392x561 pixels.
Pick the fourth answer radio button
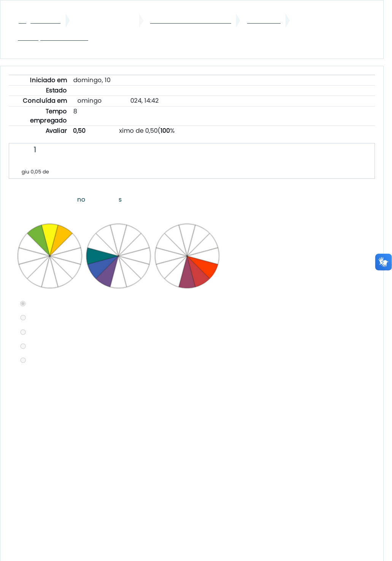click(x=23, y=346)
